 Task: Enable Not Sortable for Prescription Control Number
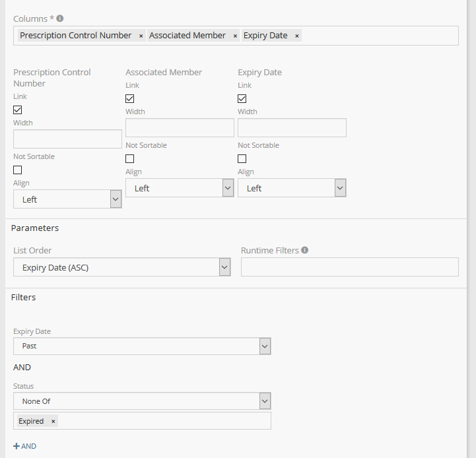[18, 170]
